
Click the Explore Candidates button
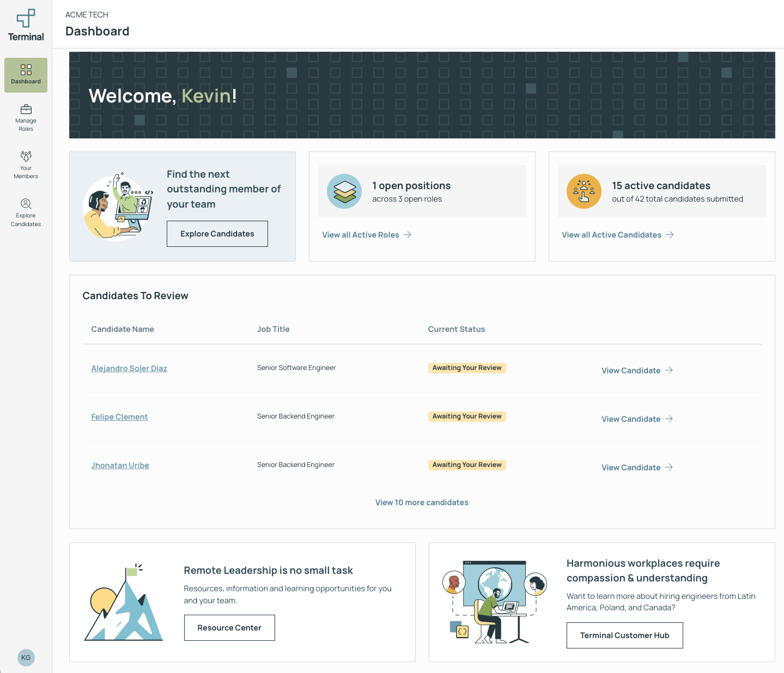coord(217,233)
